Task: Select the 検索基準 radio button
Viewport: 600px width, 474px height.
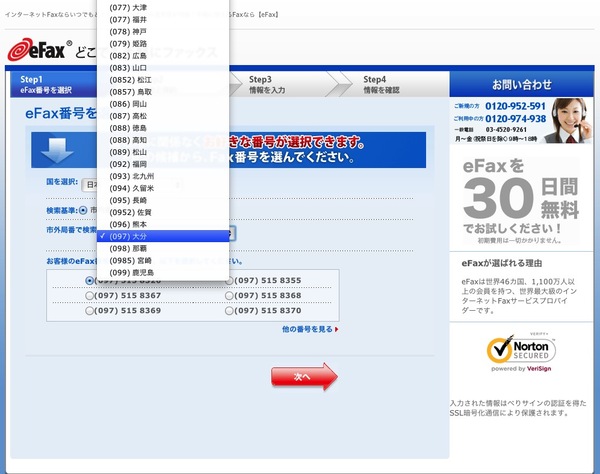Action: (x=83, y=210)
